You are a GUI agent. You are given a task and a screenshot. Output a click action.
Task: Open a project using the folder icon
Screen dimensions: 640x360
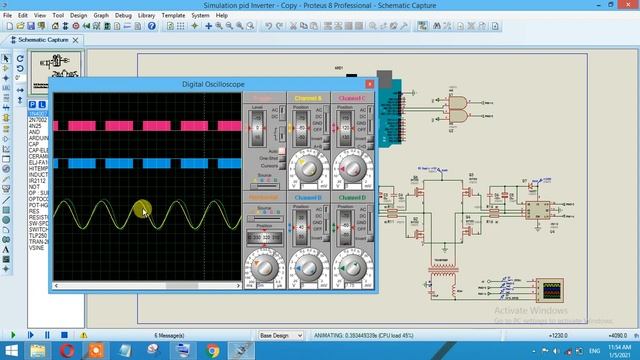pyautogui.click(x=20, y=26)
